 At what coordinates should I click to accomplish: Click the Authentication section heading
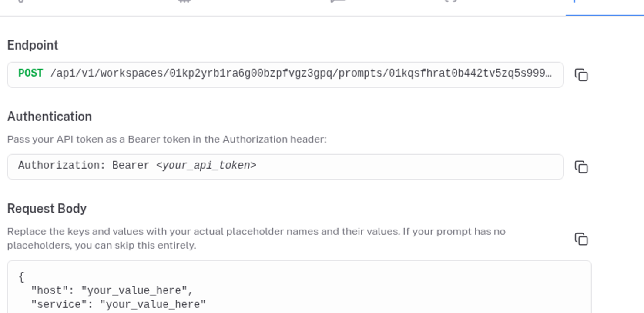pos(50,117)
